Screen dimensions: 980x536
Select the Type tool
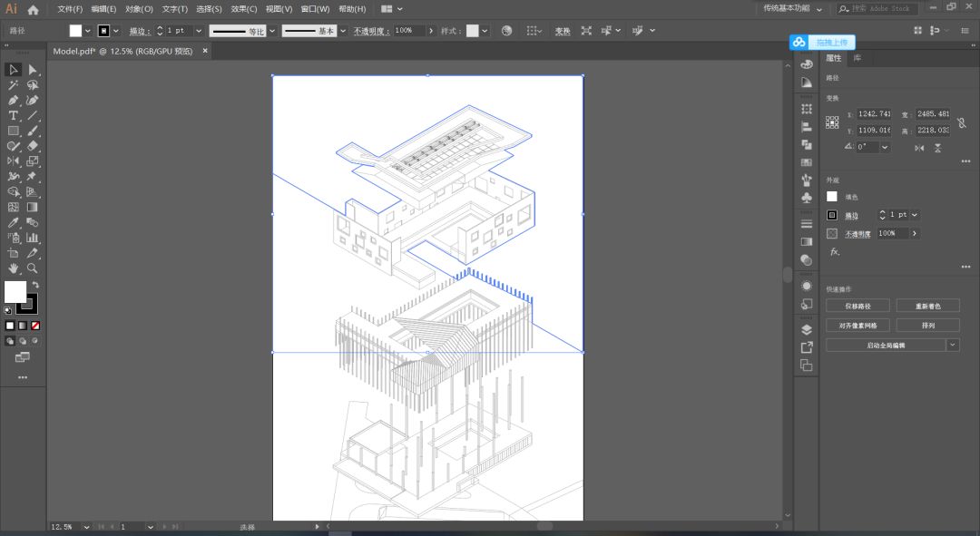pyautogui.click(x=13, y=115)
